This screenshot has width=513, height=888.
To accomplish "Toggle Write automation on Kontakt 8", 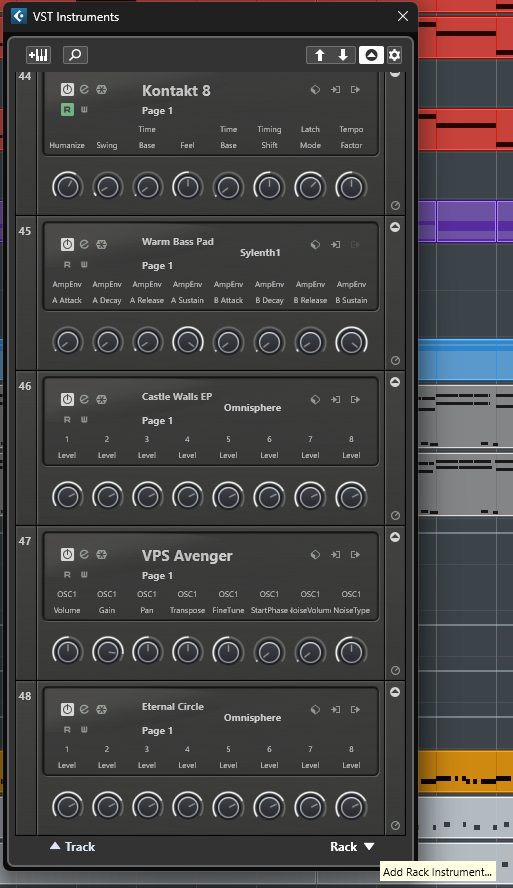I will click(x=84, y=109).
